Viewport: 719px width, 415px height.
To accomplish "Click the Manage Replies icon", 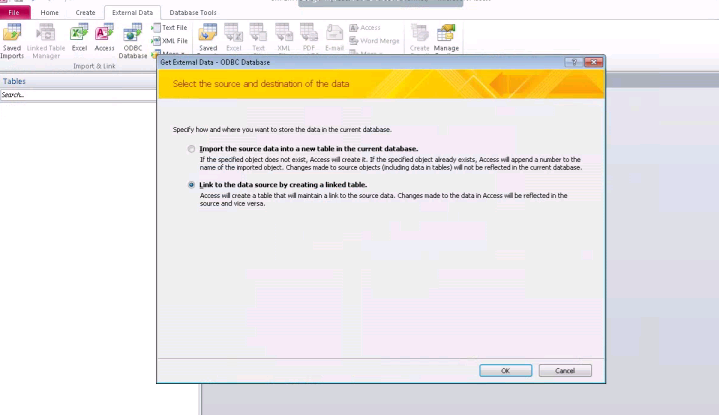I will click(446, 37).
